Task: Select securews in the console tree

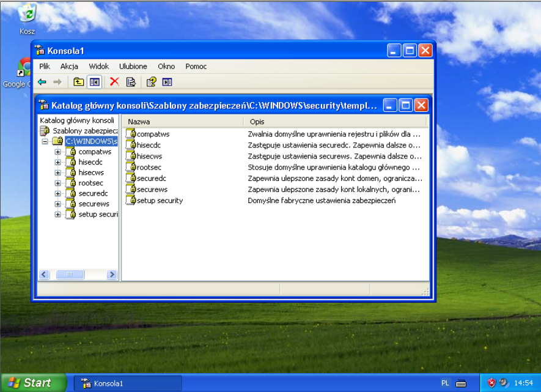Action: tap(94, 204)
